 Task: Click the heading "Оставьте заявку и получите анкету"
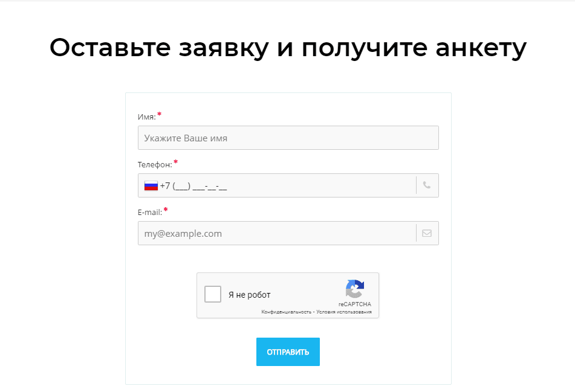288,48
